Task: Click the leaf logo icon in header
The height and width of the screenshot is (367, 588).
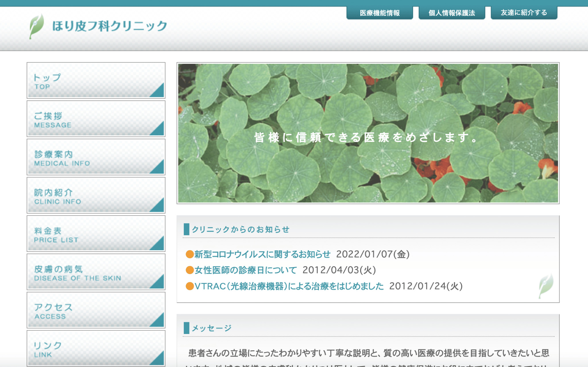Action: pyautogui.click(x=36, y=26)
